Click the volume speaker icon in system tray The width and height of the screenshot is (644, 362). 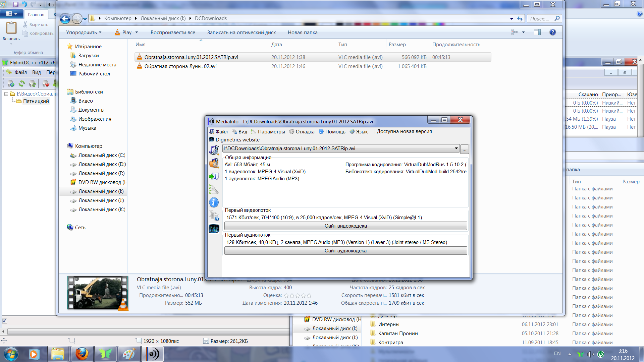(x=591, y=354)
